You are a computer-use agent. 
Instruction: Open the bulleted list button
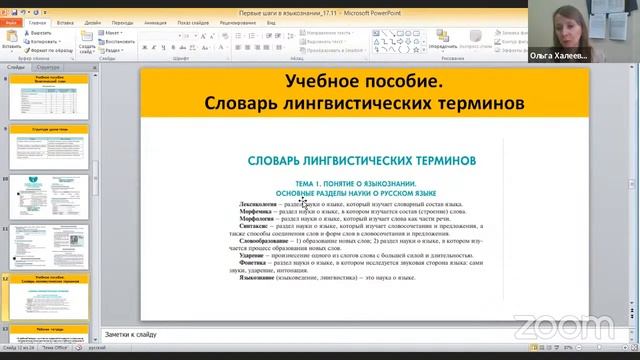click(239, 36)
